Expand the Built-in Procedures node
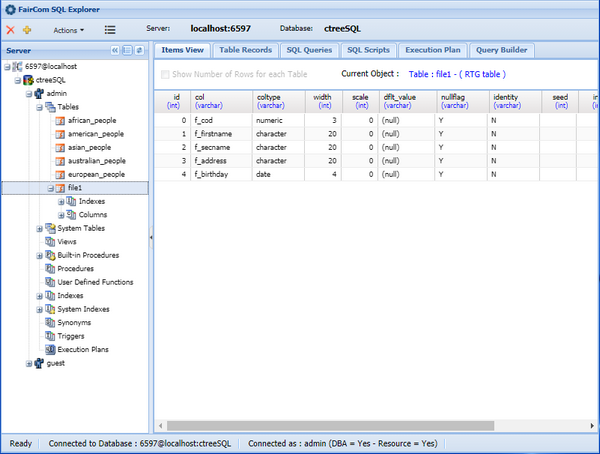The image size is (600, 454). point(39,256)
